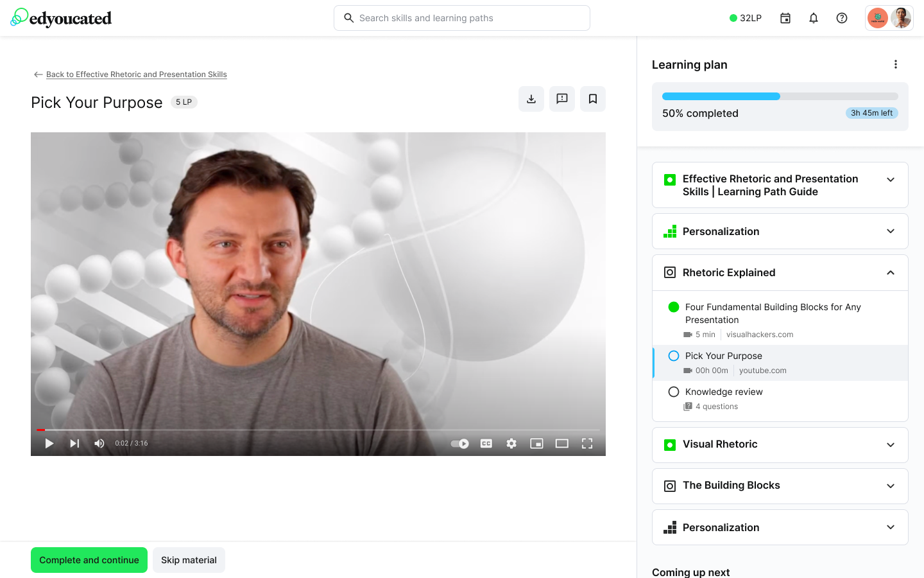This screenshot has height=578, width=924.
Task: Click the skills search field
Action: point(461,18)
